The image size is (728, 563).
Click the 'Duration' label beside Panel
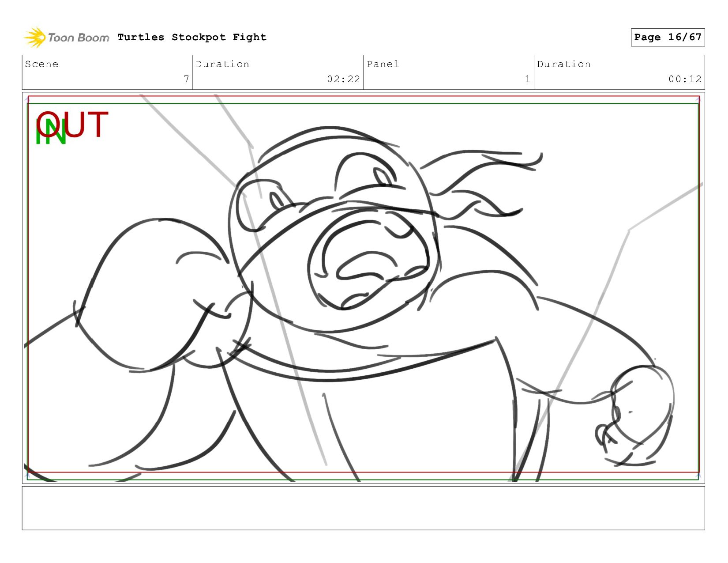point(564,64)
